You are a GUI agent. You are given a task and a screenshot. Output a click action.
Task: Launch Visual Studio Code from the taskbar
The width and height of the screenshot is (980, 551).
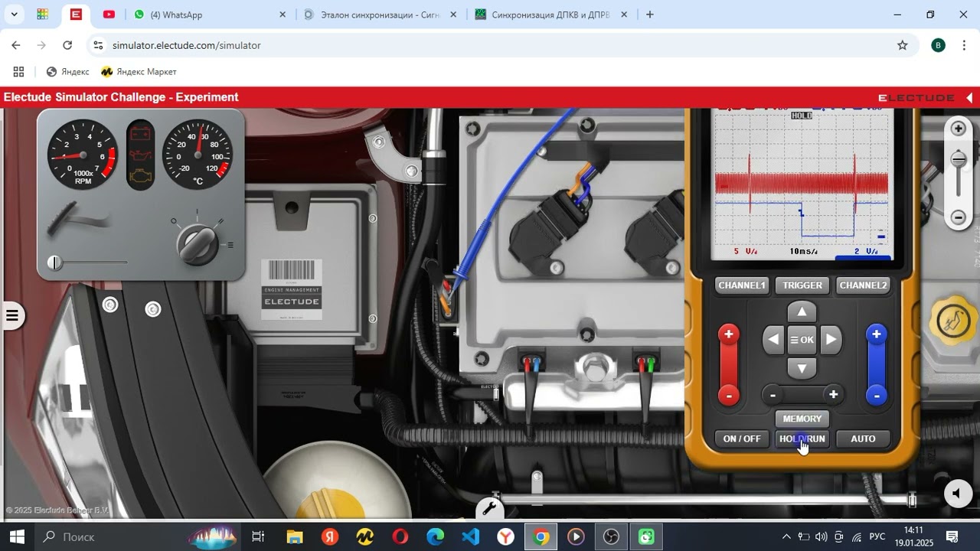(471, 536)
